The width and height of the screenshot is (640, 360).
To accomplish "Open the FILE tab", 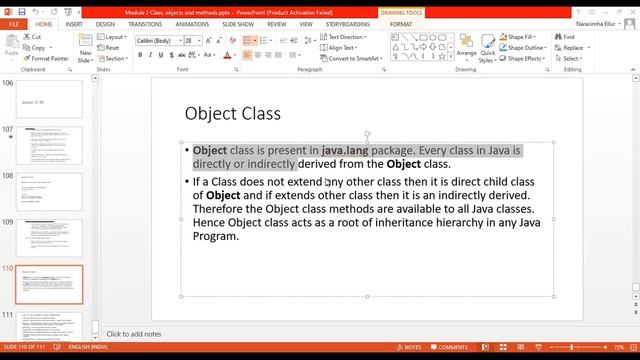I will tap(13, 24).
